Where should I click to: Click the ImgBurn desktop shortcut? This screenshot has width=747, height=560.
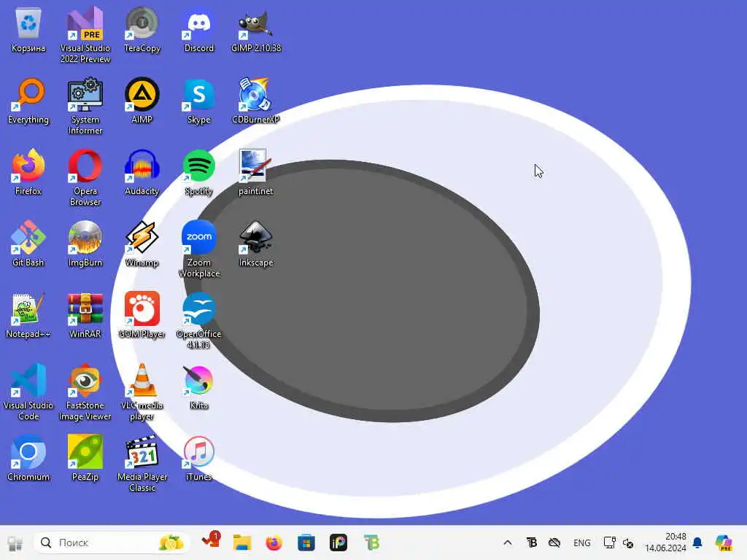85,244
